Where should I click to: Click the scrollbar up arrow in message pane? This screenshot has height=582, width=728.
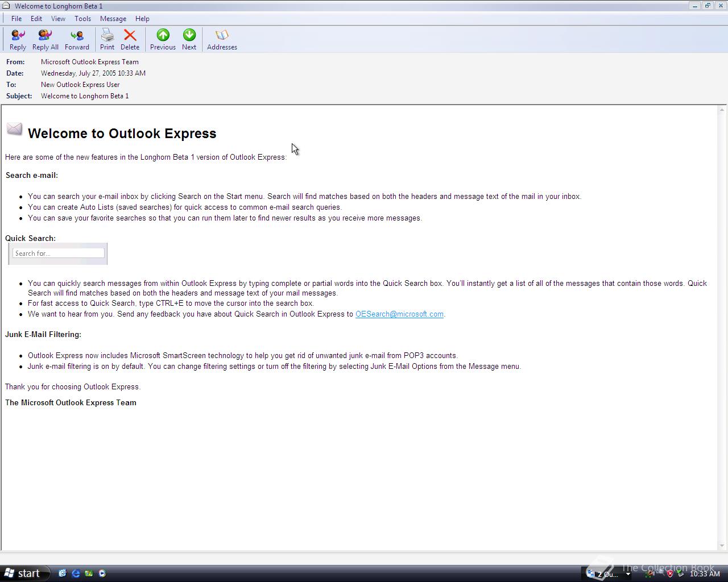[x=722, y=110]
